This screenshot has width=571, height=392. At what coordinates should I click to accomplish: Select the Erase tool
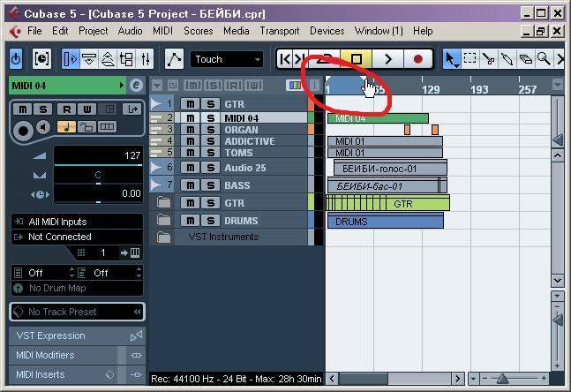click(x=525, y=58)
